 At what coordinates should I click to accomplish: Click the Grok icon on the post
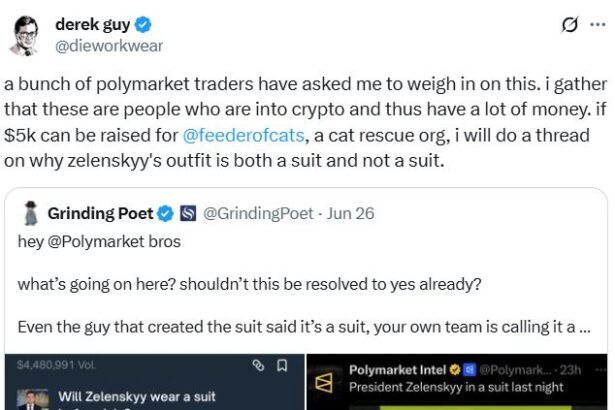tap(570, 27)
